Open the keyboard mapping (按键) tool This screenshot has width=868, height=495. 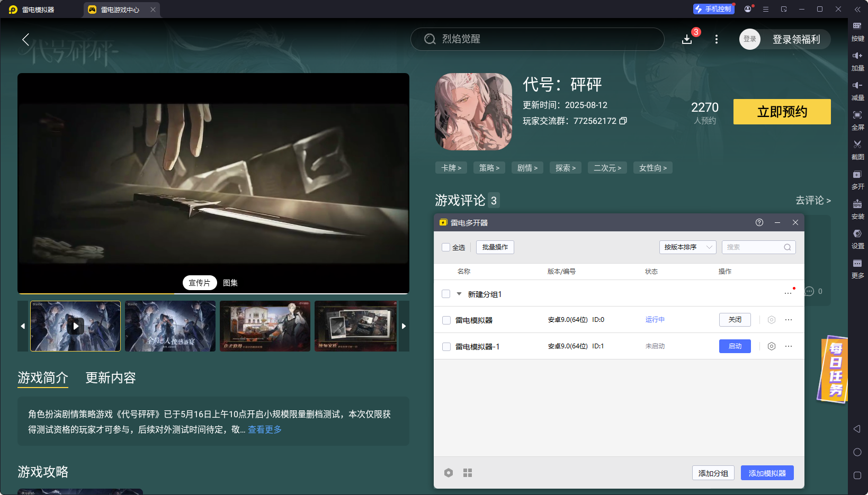(x=858, y=31)
